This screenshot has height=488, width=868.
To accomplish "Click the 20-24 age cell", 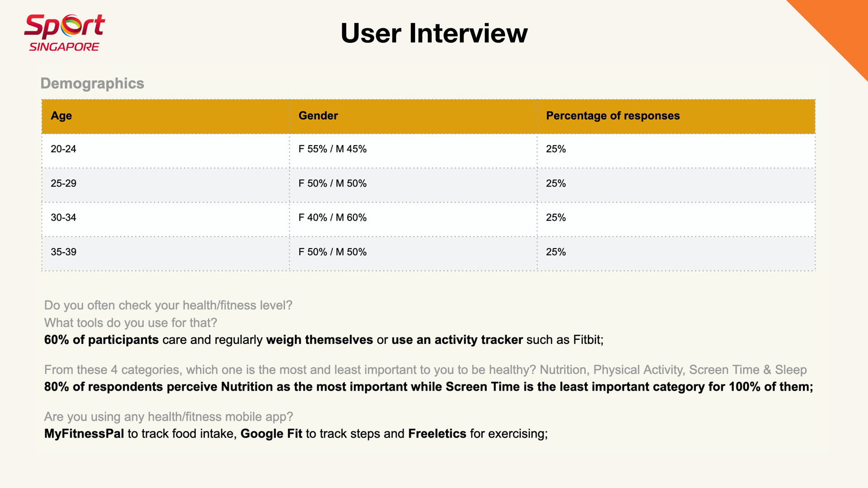I will click(63, 149).
